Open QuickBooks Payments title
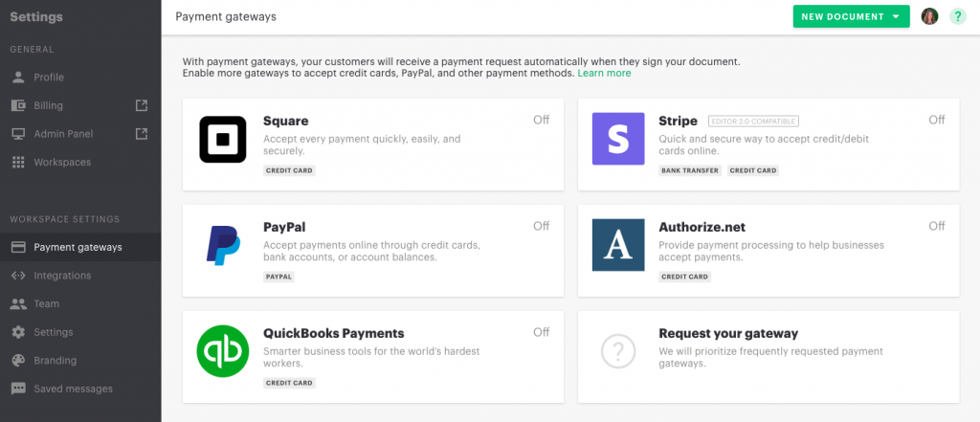This screenshot has width=980, height=422. point(334,333)
